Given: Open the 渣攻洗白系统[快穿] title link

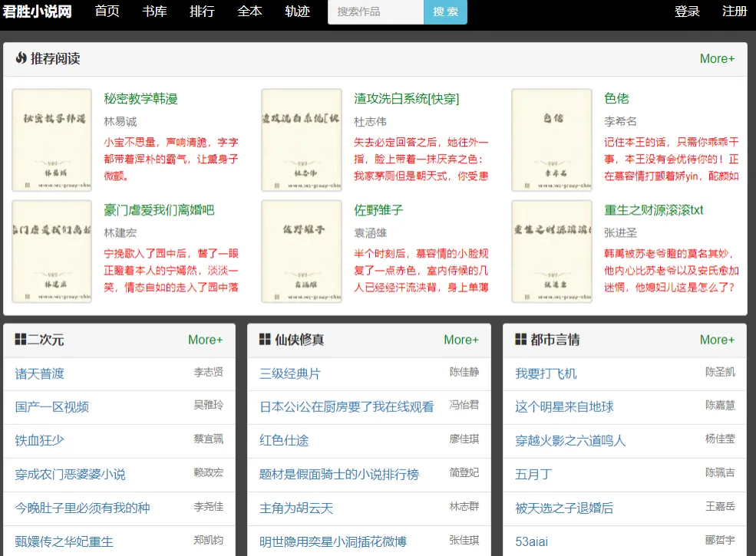Looking at the screenshot, I should point(407,99).
